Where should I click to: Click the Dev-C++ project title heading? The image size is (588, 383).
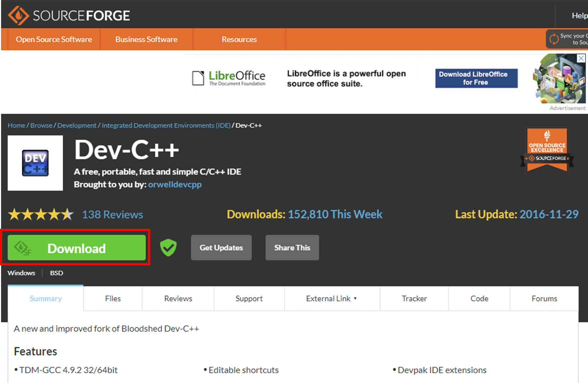coord(127,150)
